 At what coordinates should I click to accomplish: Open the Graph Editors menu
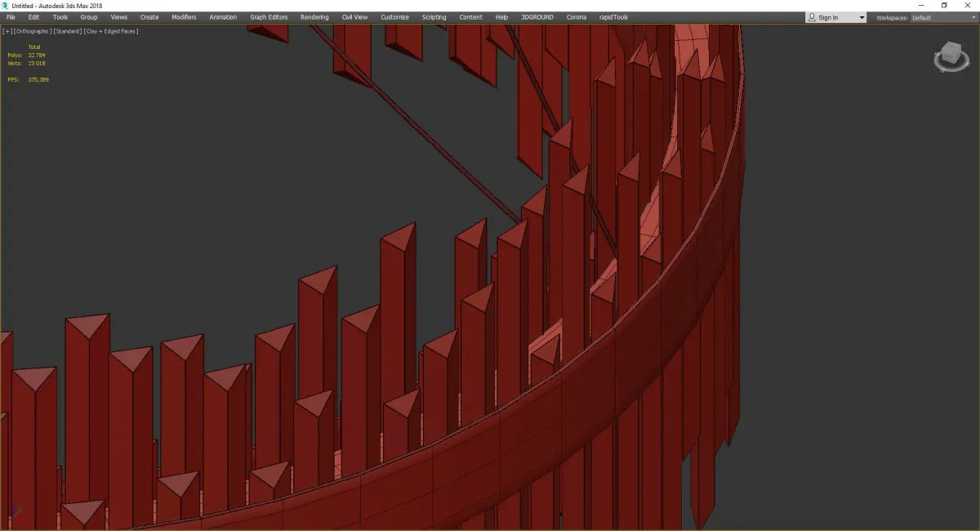[269, 17]
